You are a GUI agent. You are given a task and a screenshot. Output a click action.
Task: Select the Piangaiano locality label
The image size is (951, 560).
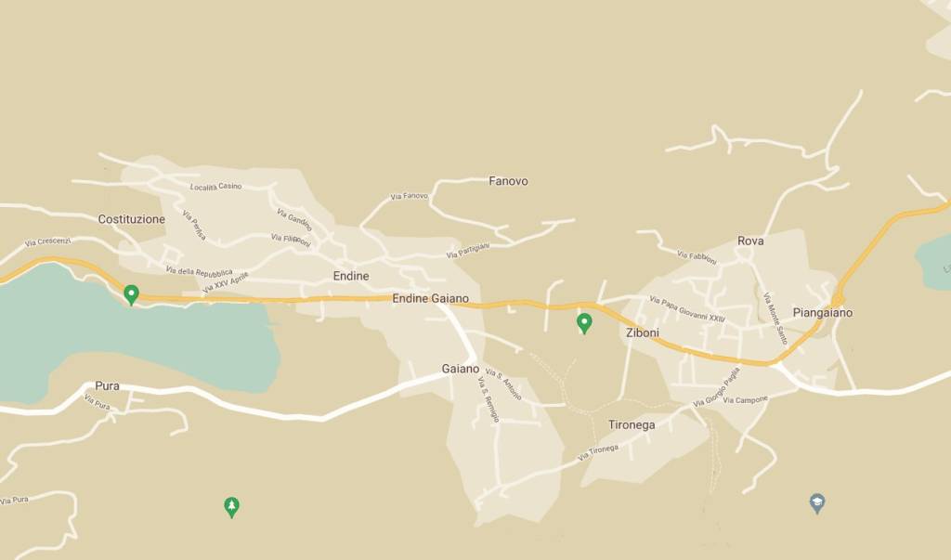(823, 312)
